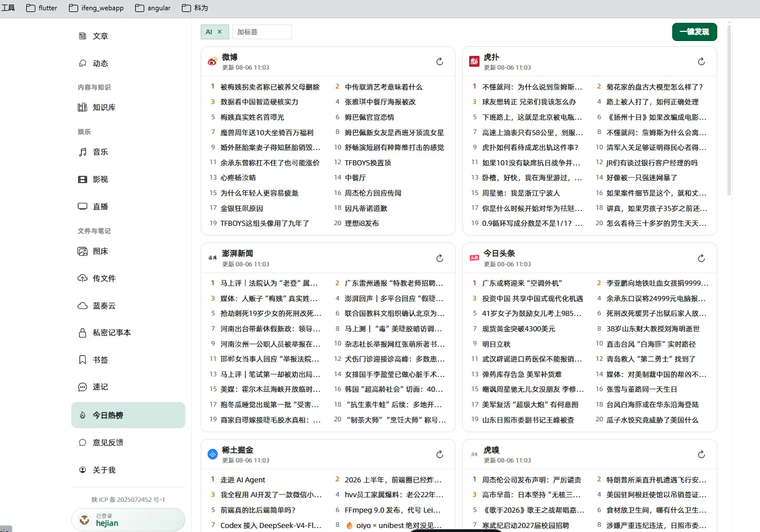Screen dimensions: 760x532
Task: Open the flutter bookmarks folder
Action: coord(42,8)
